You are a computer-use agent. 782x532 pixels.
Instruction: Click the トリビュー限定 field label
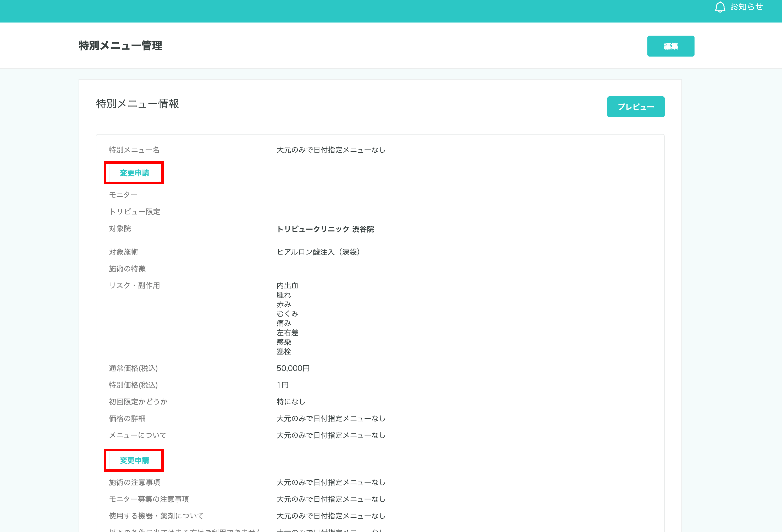[x=134, y=212]
